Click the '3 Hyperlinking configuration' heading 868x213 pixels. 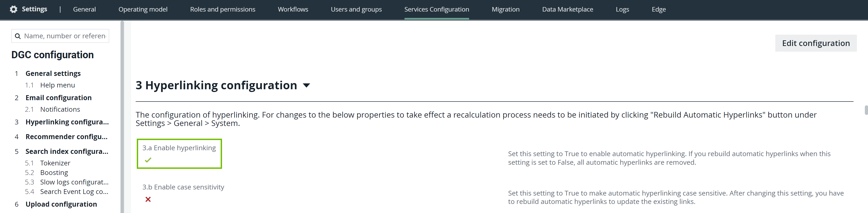(216, 85)
